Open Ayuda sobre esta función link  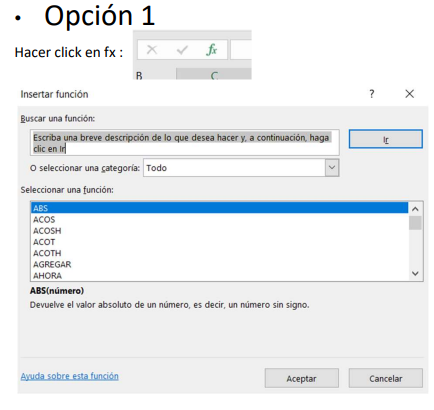(70, 376)
